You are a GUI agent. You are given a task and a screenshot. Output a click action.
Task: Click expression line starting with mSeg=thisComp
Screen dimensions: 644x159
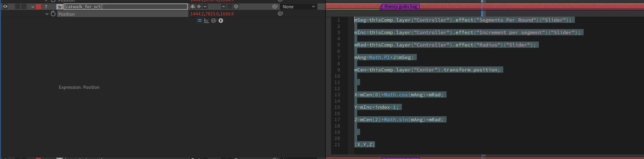click(463, 20)
